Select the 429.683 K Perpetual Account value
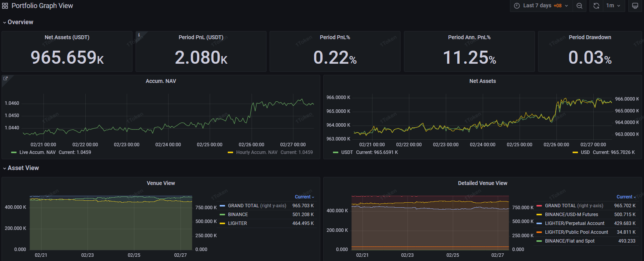644x261 pixels. tap(625, 223)
